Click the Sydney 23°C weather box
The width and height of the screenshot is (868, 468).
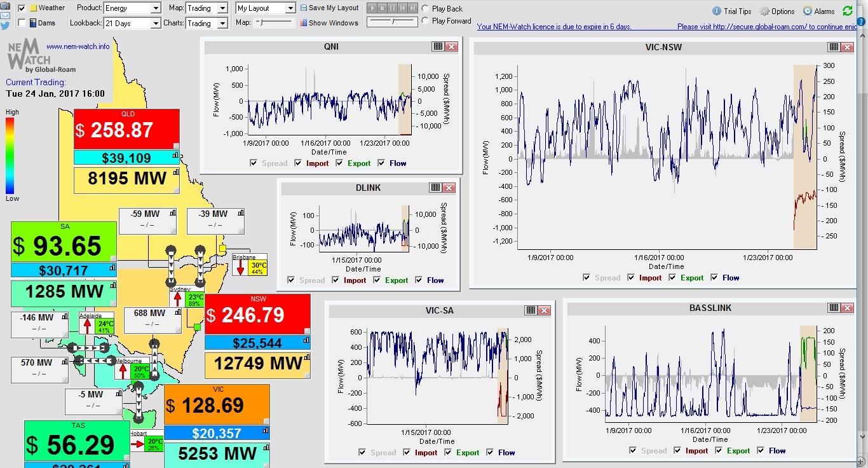pyautogui.click(x=187, y=297)
